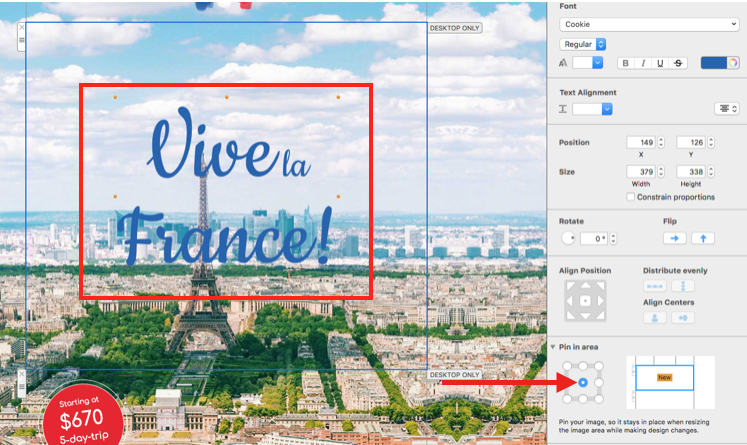
Task: Click the top image area drag handle
Action: (21, 40)
